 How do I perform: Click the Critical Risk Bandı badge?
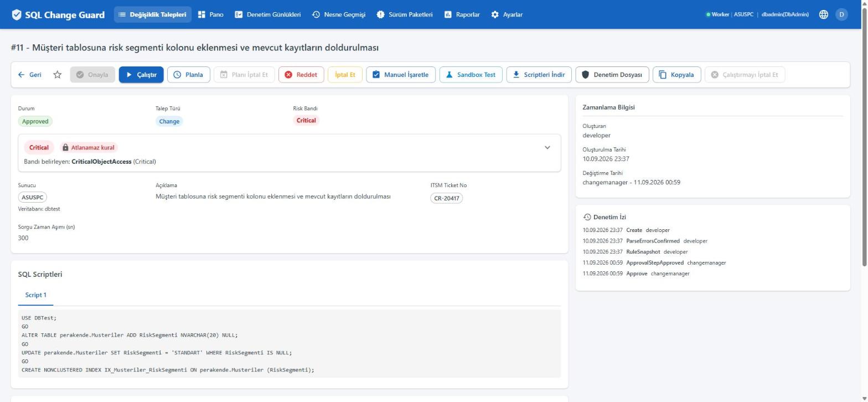point(306,120)
